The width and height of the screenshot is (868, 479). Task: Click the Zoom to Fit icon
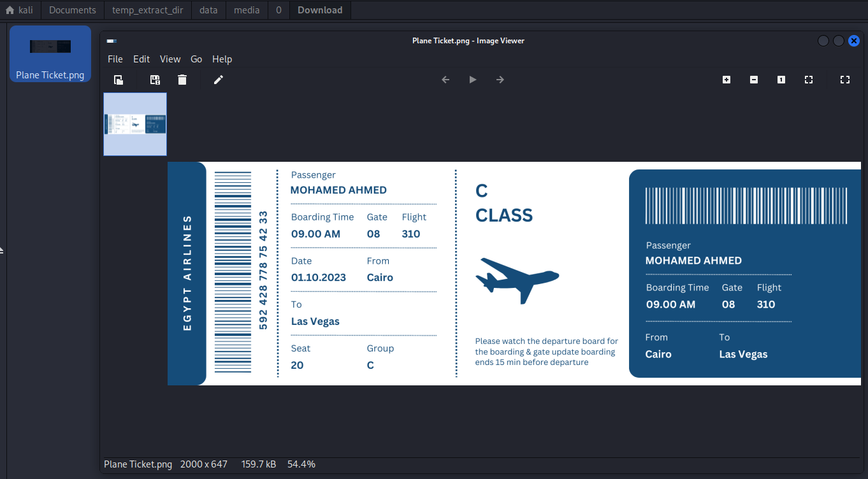[x=809, y=80]
